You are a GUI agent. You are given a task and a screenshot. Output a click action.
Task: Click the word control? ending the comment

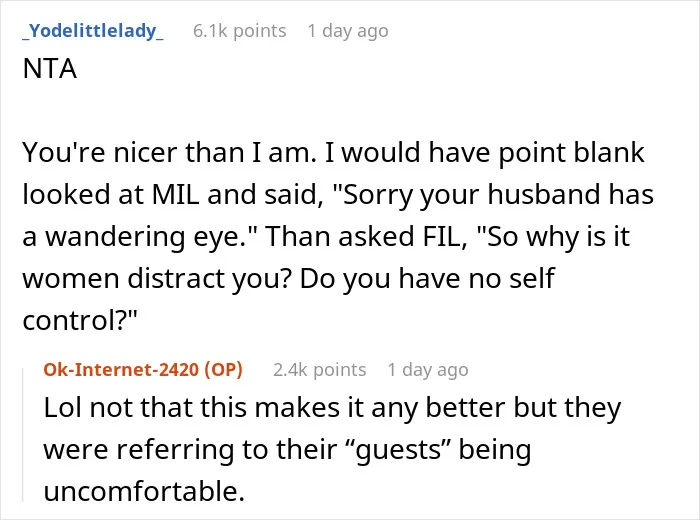click(80, 320)
